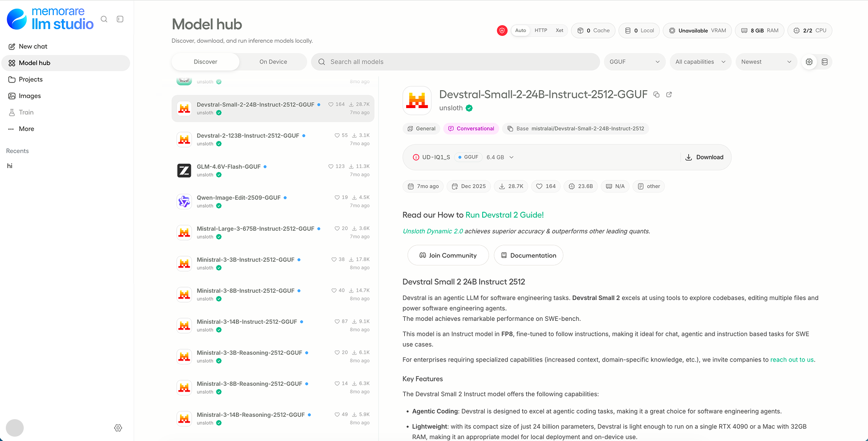Copy the model name with copy icon

[656, 94]
